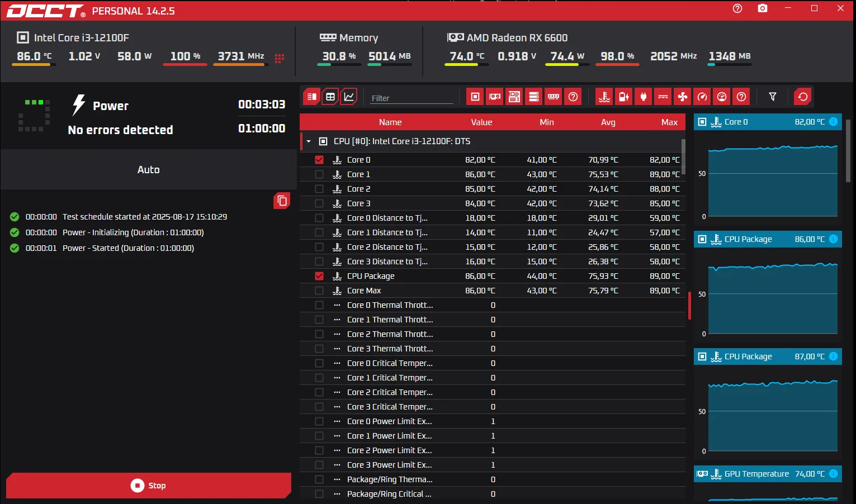Copy the test log with the copy icon
Viewport: 856px width, 504px height.
click(x=282, y=201)
